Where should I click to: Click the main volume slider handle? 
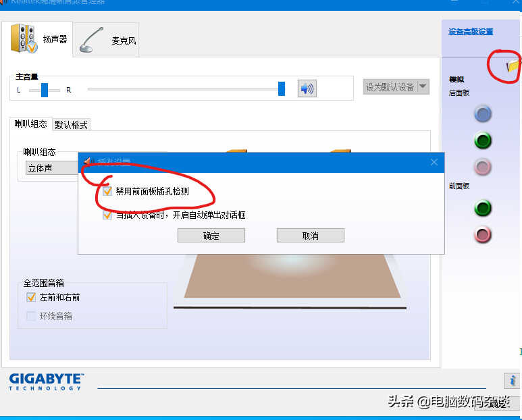282,88
